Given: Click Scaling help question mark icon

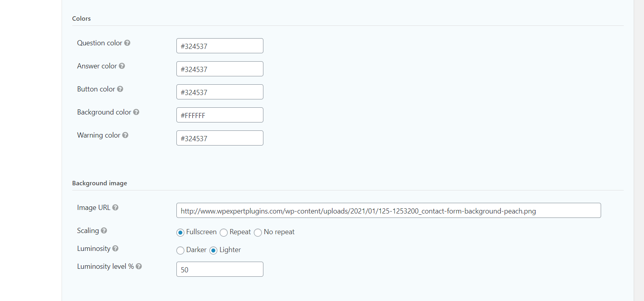Looking at the screenshot, I should 104,231.
